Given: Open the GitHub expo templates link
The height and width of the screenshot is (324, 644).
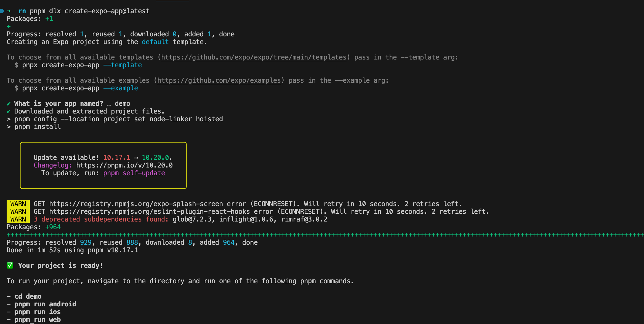Looking at the screenshot, I should coord(254,57).
